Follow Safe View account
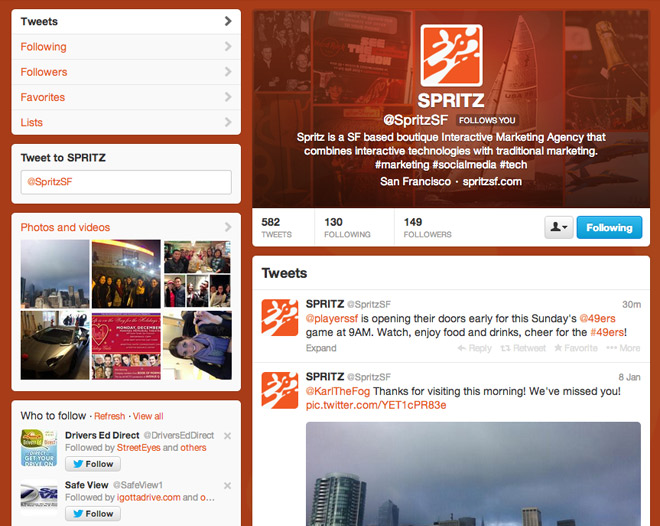The width and height of the screenshot is (660, 526). point(93,513)
